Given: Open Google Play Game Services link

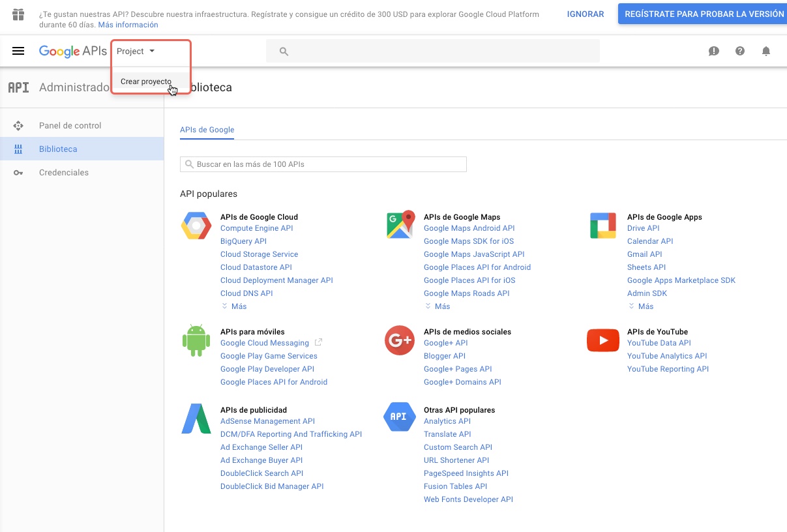Looking at the screenshot, I should click(269, 356).
